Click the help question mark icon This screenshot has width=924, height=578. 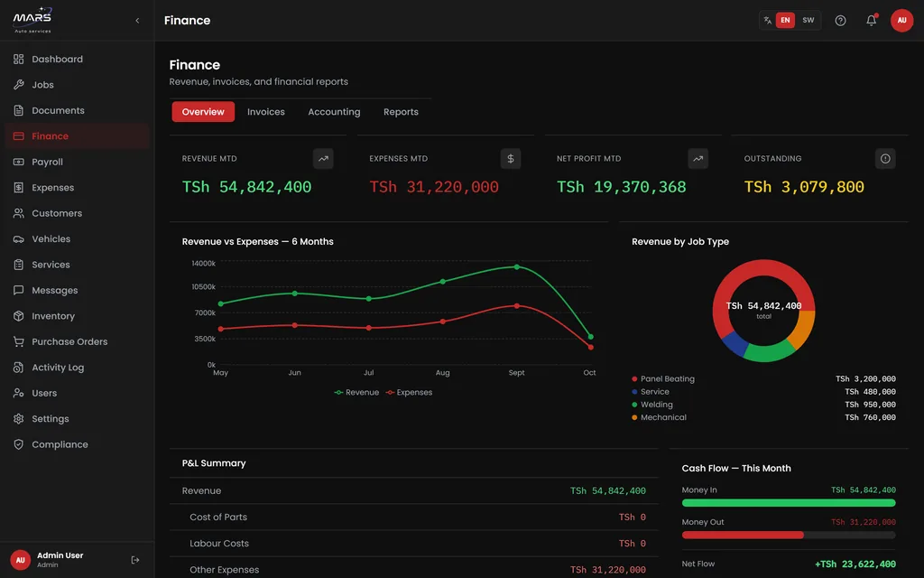[x=840, y=21]
